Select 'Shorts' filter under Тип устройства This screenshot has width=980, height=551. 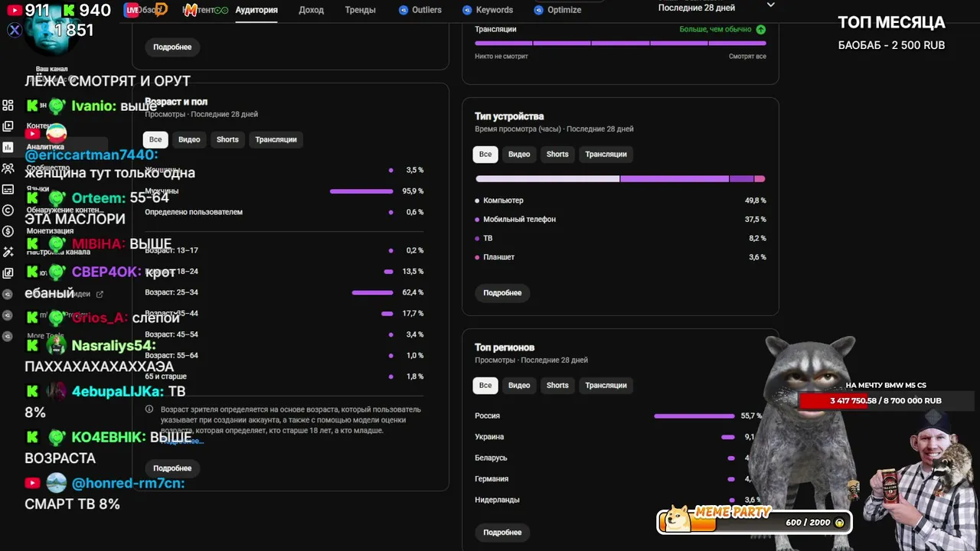[557, 154]
